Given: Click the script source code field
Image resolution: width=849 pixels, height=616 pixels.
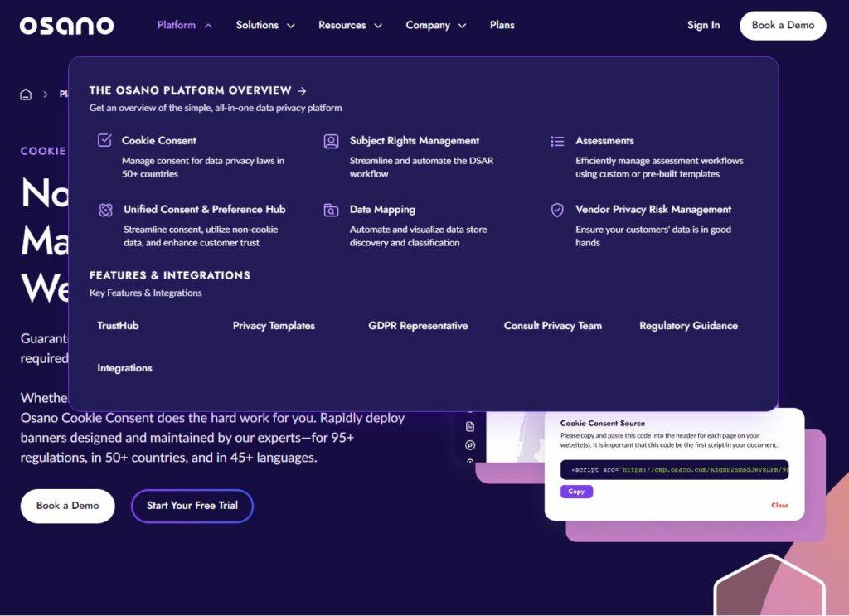Looking at the screenshot, I should pyautogui.click(x=674, y=470).
